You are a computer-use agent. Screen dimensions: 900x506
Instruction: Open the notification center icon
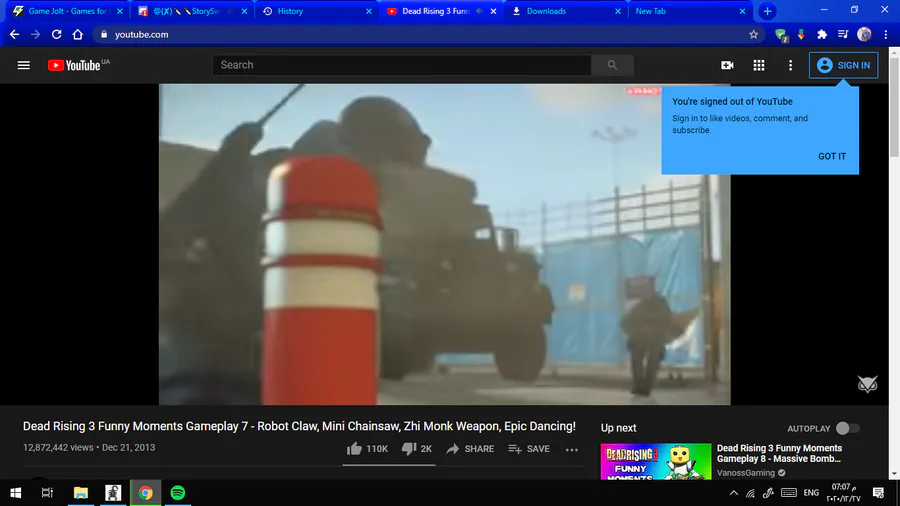click(x=878, y=493)
